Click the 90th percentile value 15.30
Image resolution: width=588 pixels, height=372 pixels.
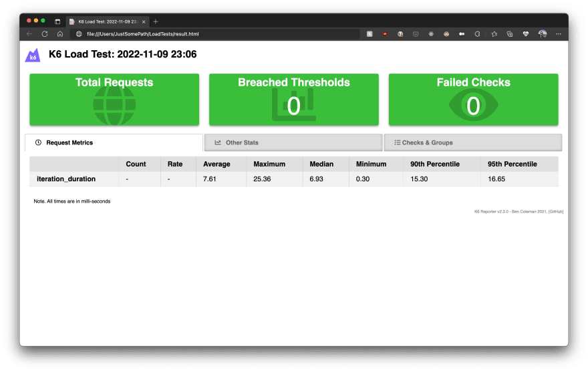[x=419, y=179]
